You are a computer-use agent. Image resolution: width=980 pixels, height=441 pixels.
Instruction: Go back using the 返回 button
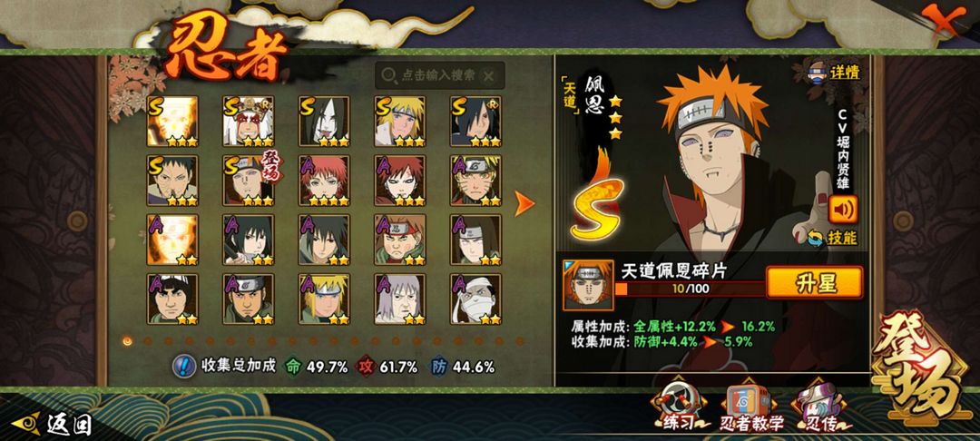(x=54, y=425)
